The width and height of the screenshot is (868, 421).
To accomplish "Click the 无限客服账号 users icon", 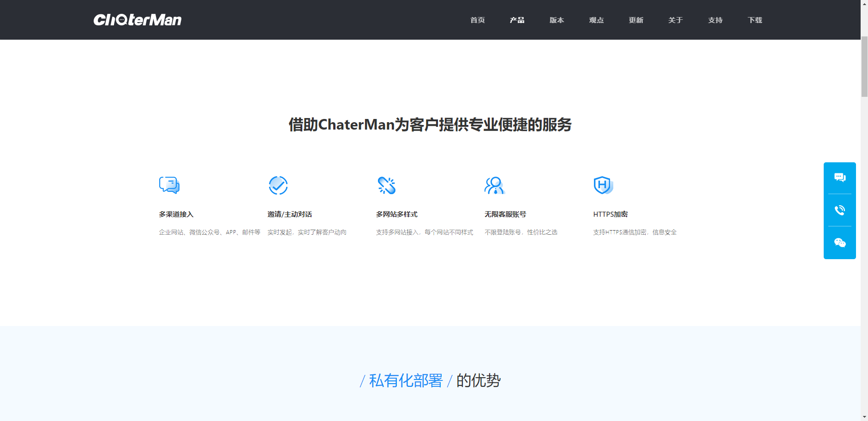I will [x=495, y=185].
